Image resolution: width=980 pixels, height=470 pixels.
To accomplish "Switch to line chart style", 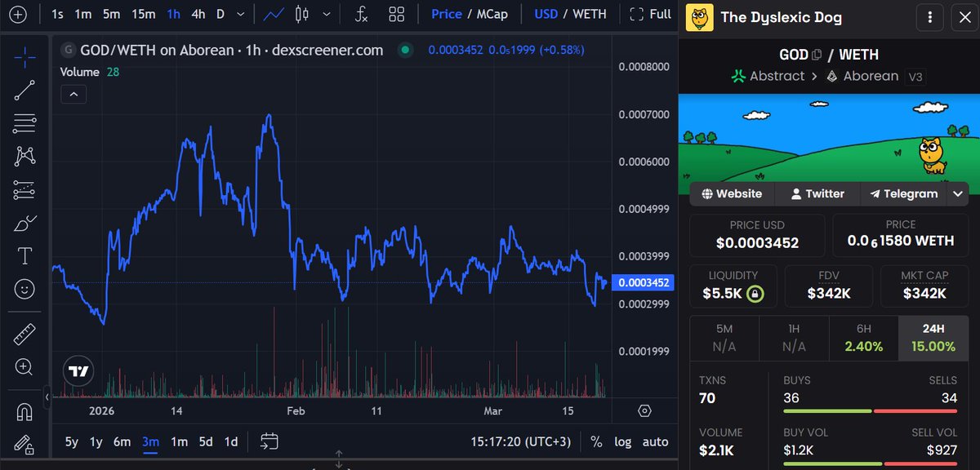I will (x=274, y=14).
